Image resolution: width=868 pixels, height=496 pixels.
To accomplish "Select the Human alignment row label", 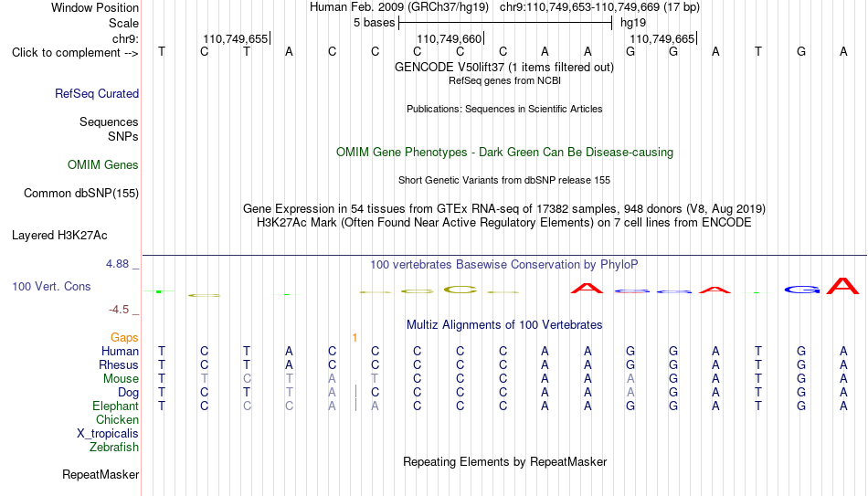I will pos(120,352).
